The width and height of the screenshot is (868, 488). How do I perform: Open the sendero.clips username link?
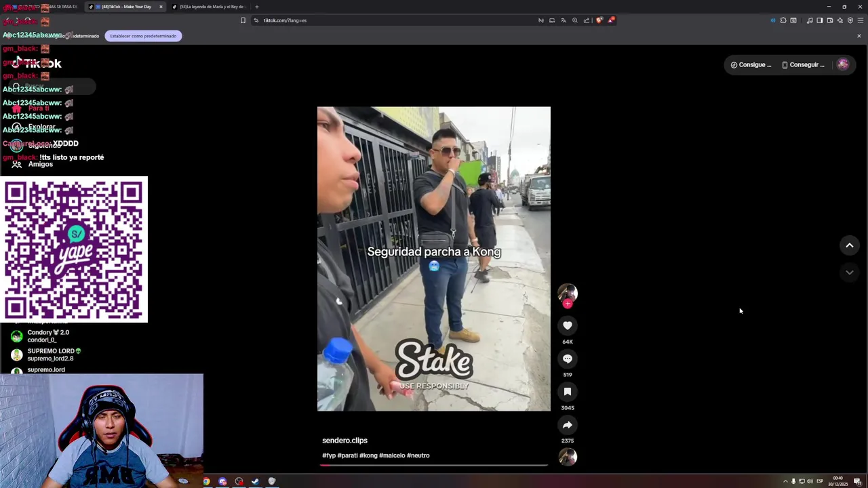point(344,441)
